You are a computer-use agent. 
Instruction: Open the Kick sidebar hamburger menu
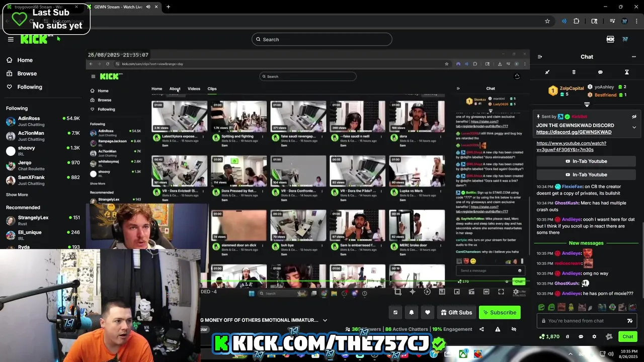click(11, 39)
